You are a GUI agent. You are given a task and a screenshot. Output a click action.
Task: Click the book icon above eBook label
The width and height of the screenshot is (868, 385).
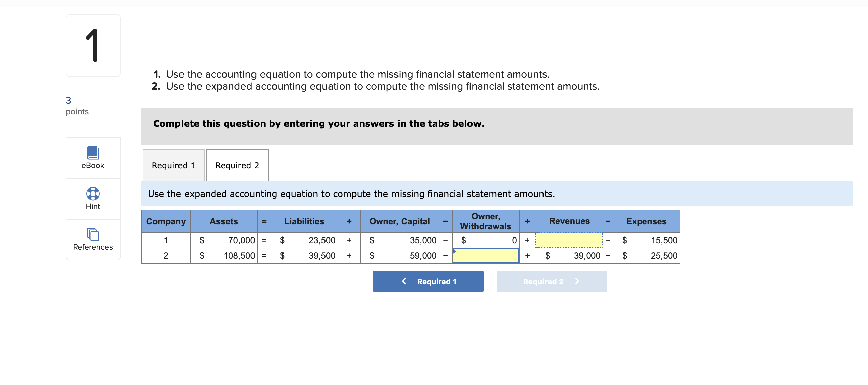point(93,153)
